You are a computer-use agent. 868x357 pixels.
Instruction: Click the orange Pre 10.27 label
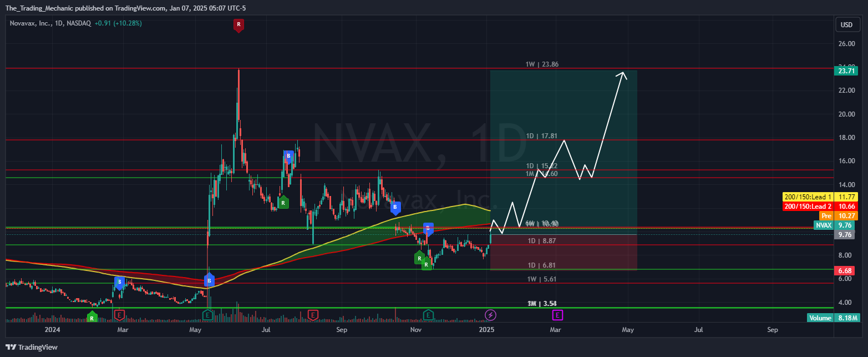coord(838,215)
